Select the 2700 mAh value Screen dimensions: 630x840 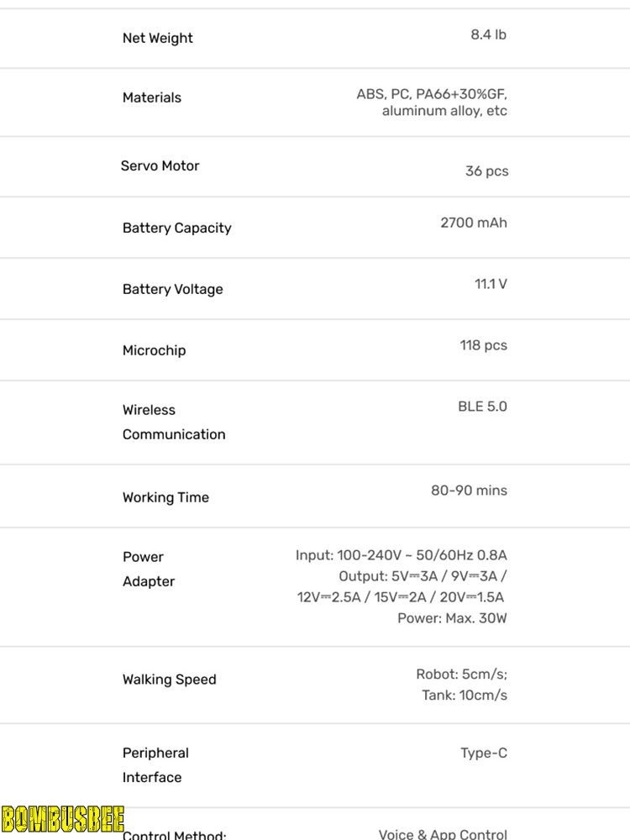pyautogui.click(x=474, y=223)
